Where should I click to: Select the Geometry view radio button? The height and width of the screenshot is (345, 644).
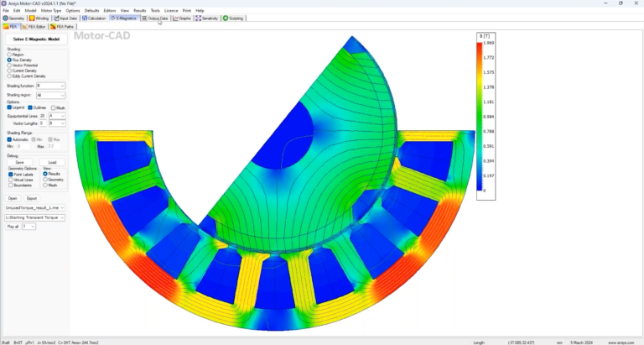45,180
